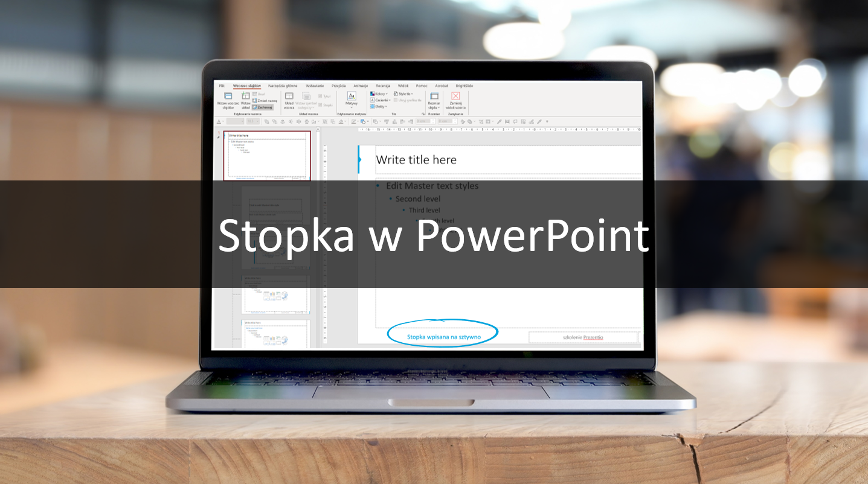
Task: Click the font color icon in the toolbar
Action: pos(219,121)
